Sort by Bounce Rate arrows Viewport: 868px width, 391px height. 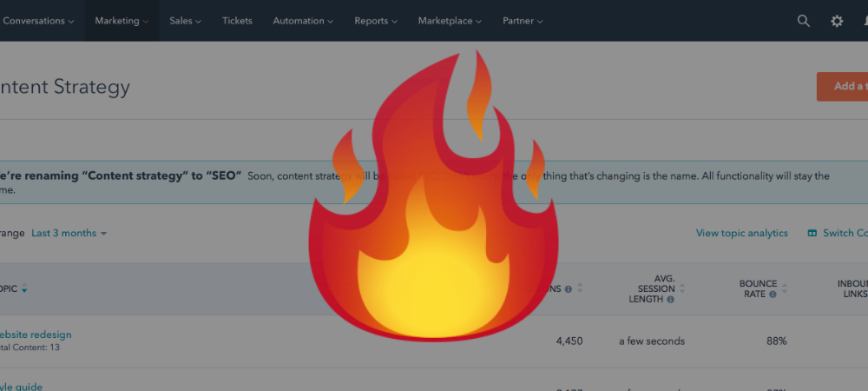click(x=784, y=288)
